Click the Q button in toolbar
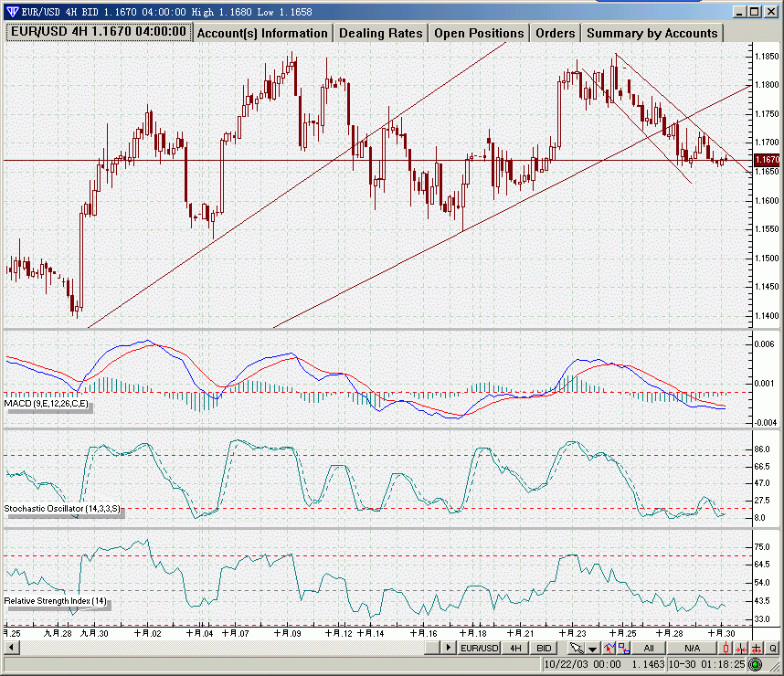The image size is (784, 676). [x=772, y=648]
